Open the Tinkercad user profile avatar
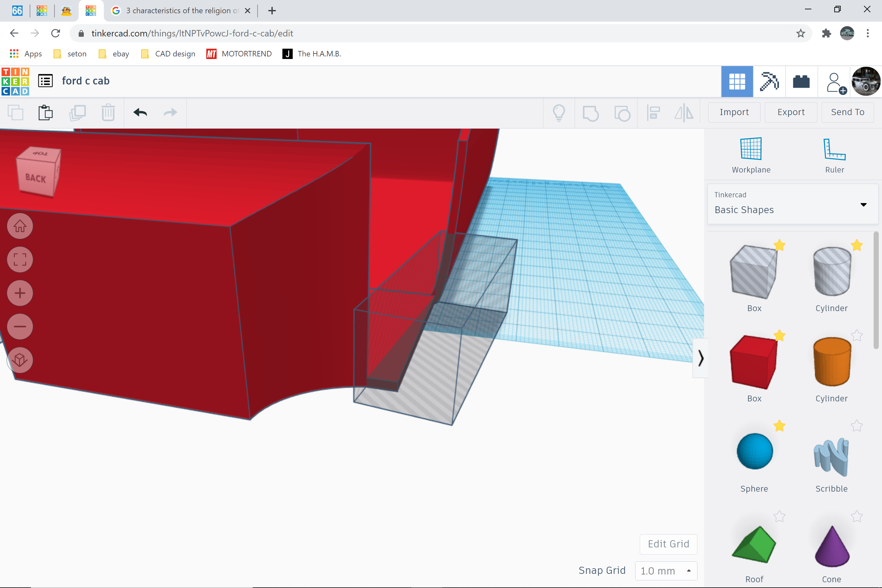Screen dimensions: 882x588 [x=866, y=82]
